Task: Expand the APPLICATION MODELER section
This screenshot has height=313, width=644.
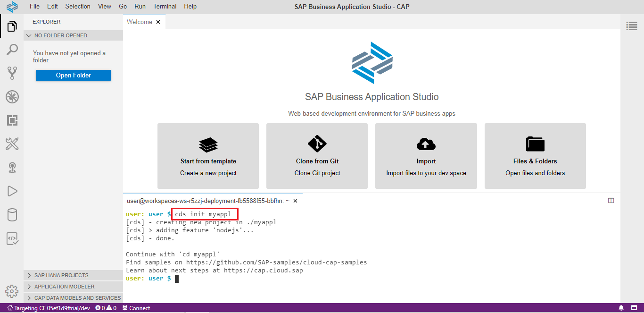Action: (64, 287)
